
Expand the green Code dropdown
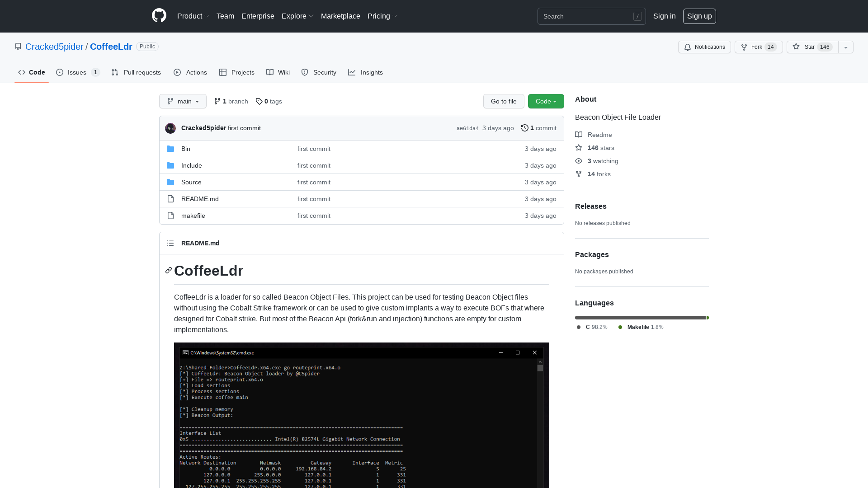[x=546, y=101]
